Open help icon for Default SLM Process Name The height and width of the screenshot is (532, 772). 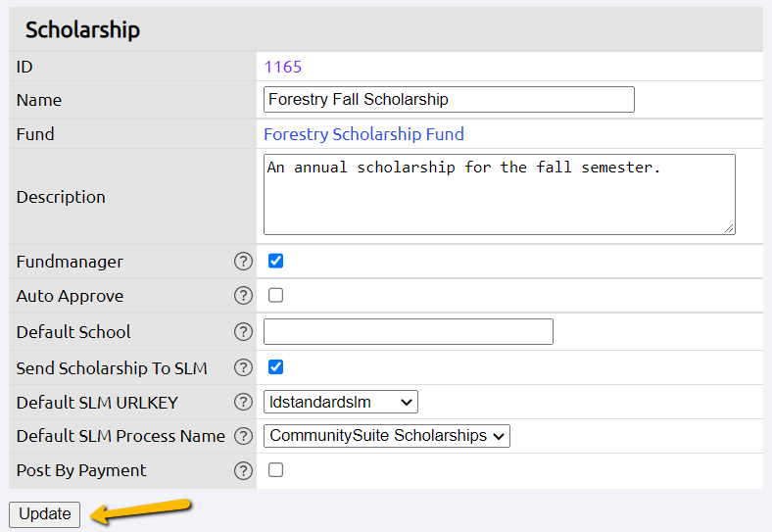click(x=243, y=436)
